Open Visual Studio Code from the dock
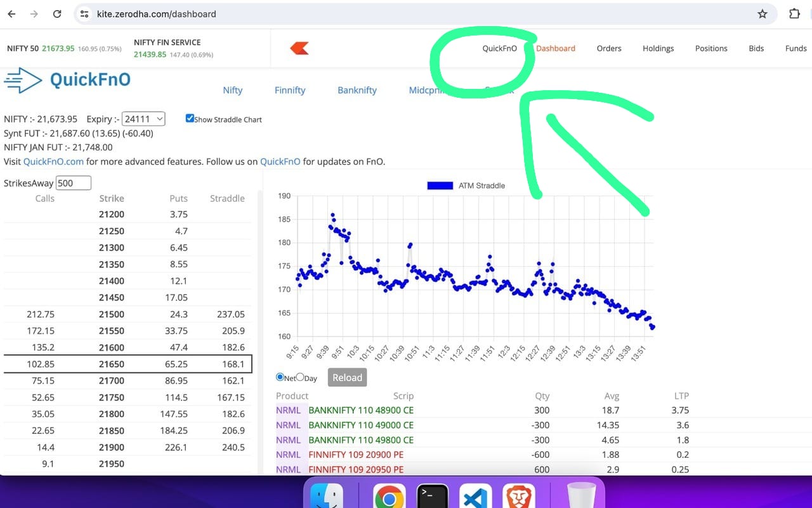The width and height of the screenshot is (812, 508). pos(476,497)
